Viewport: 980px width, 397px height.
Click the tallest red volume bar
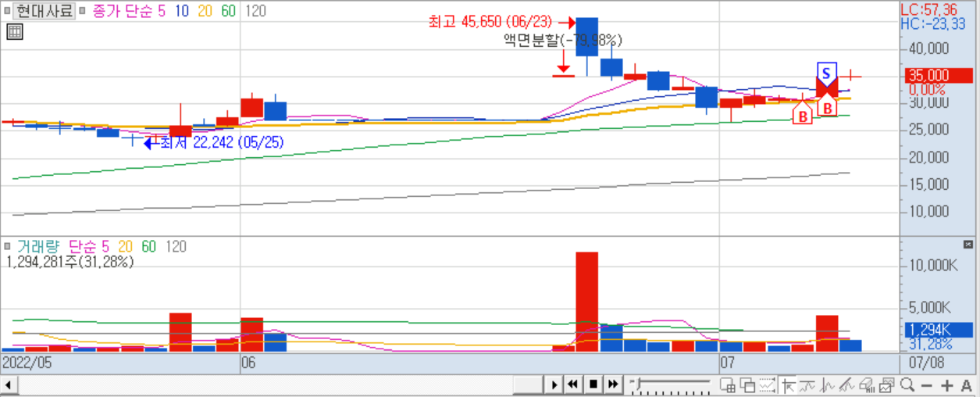pyautogui.click(x=586, y=302)
